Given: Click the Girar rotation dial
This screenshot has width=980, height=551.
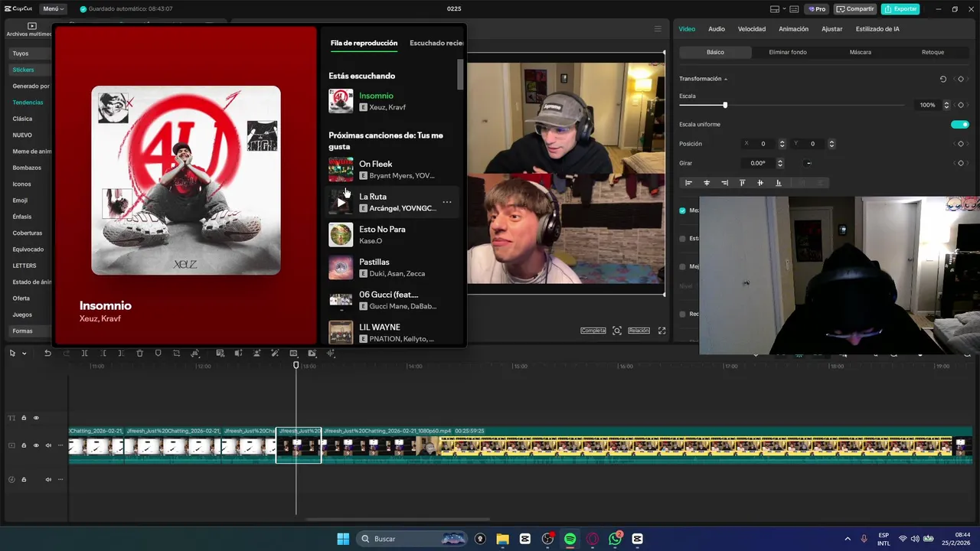Looking at the screenshot, I should 808,163.
